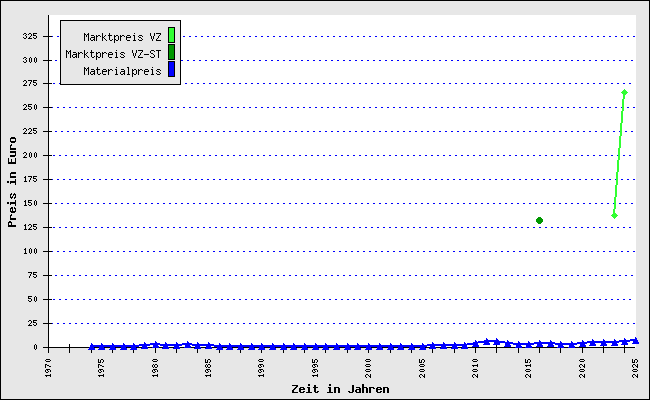Click the 'Preis in Euro' axis title
The image size is (650, 400).
[x=12, y=182]
